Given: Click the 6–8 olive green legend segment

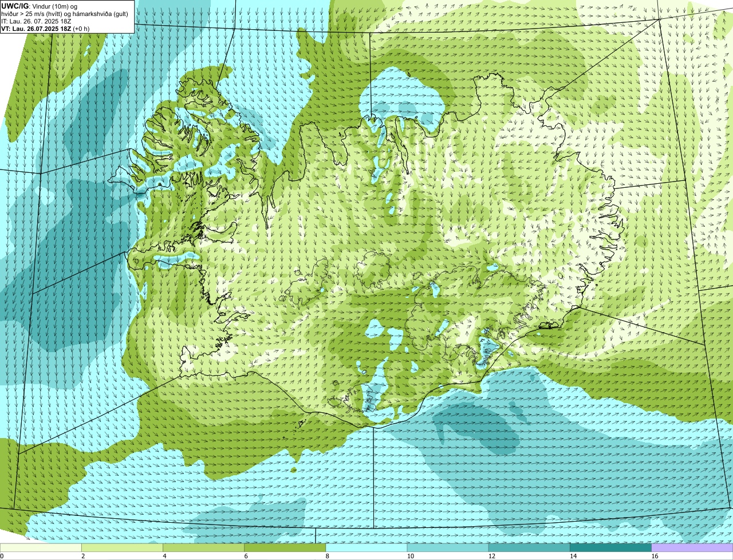Looking at the screenshot, I should pos(285,547).
